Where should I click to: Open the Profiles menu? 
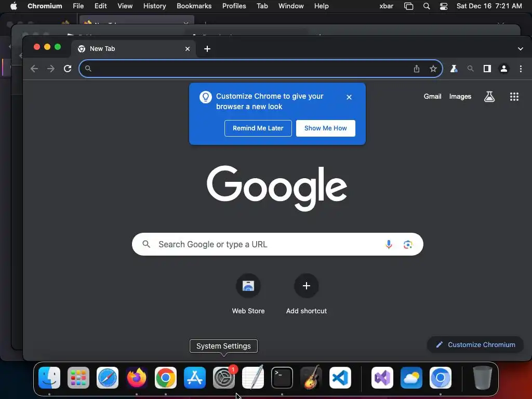pos(234,6)
